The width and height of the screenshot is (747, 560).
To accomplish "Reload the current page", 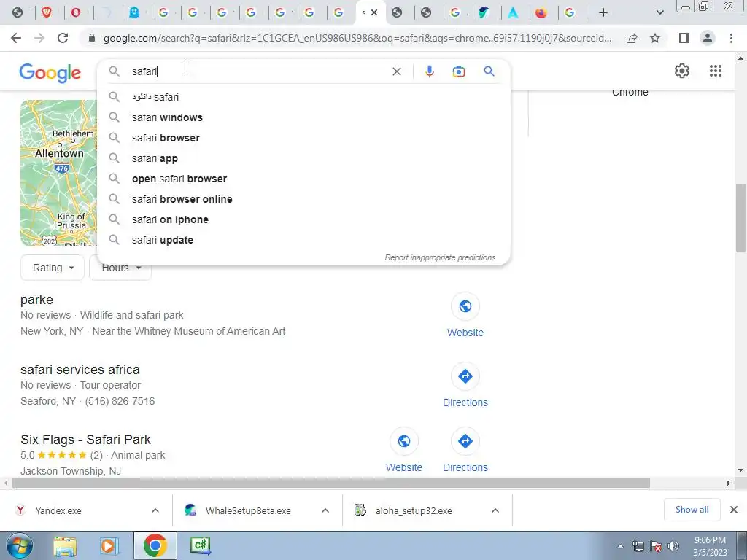I will [x=63, y=38].
